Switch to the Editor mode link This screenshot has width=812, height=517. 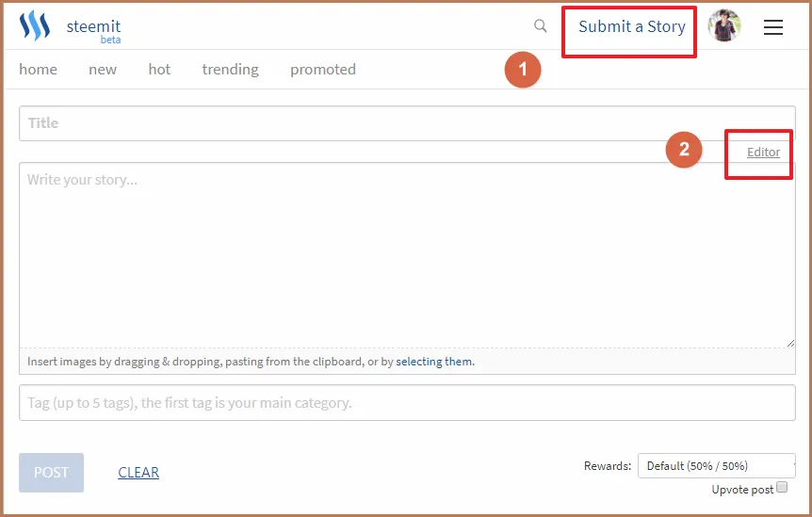[x=763, y=153]
